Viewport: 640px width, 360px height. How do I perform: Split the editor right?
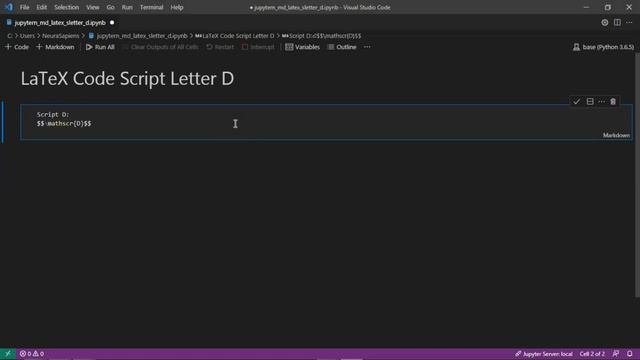pos(617,23)
